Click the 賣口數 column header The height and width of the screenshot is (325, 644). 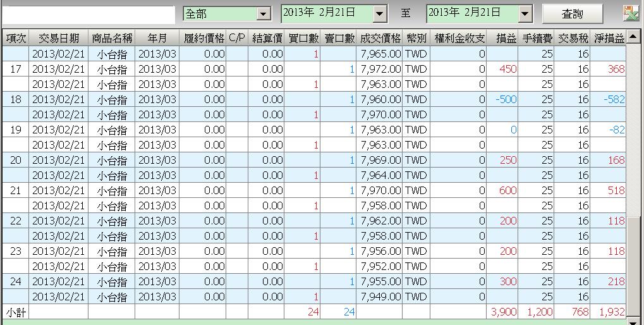[338, 38]
